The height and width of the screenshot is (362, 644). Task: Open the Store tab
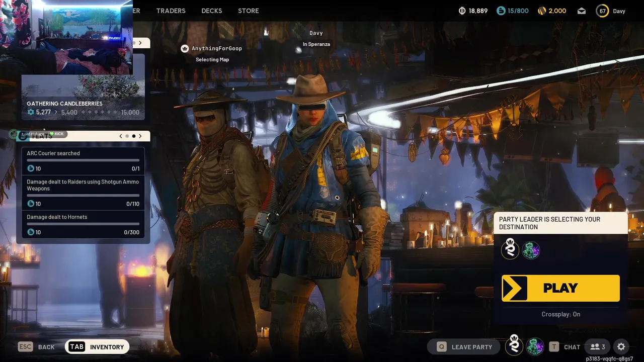(x=249, y=11)
